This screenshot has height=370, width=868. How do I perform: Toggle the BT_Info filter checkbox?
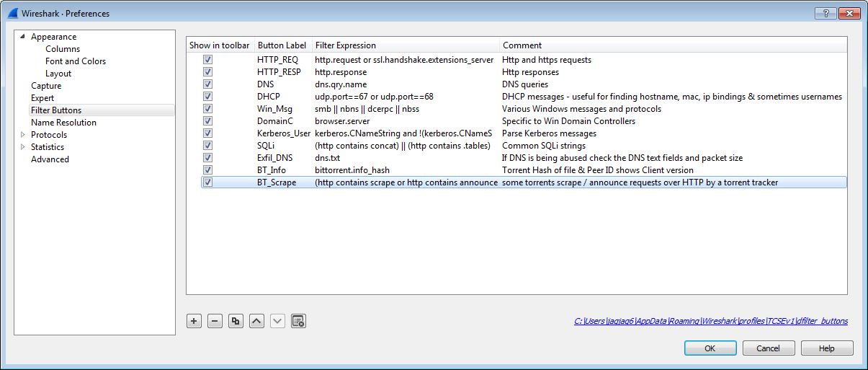(207, 170)
